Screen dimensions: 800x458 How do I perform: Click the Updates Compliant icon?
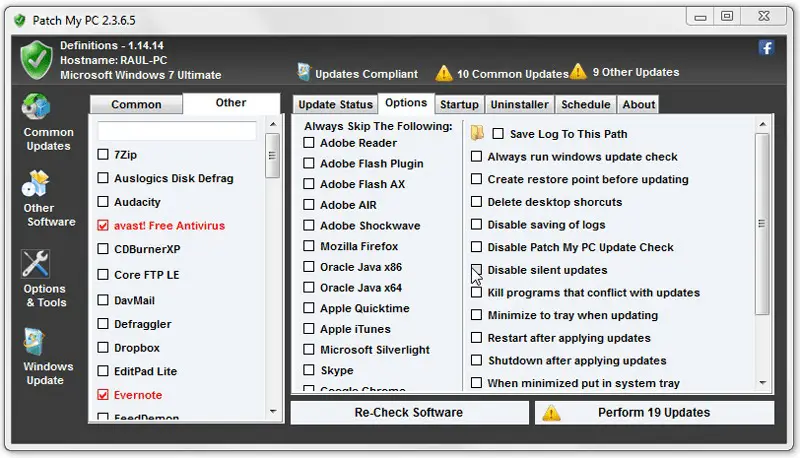tap(304, 72)
